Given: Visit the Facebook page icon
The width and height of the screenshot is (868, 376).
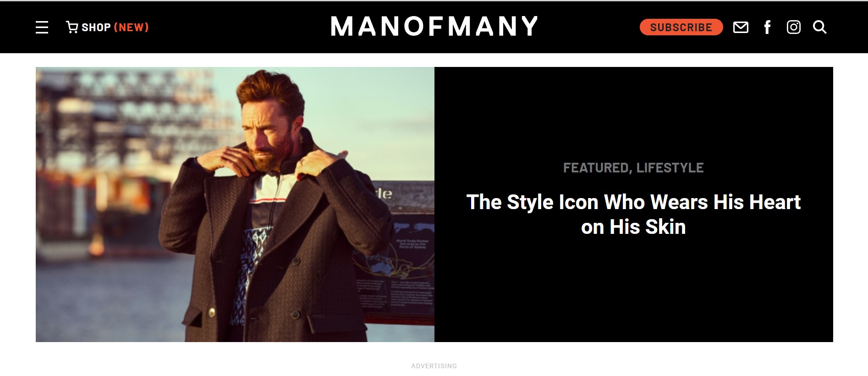Looking at the screenshot, I should point(767,28).
